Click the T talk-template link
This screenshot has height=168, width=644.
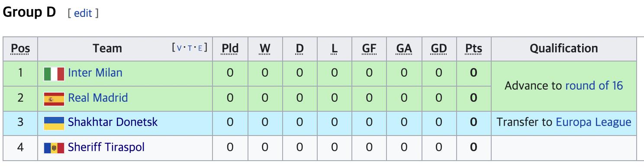(190, 48)
